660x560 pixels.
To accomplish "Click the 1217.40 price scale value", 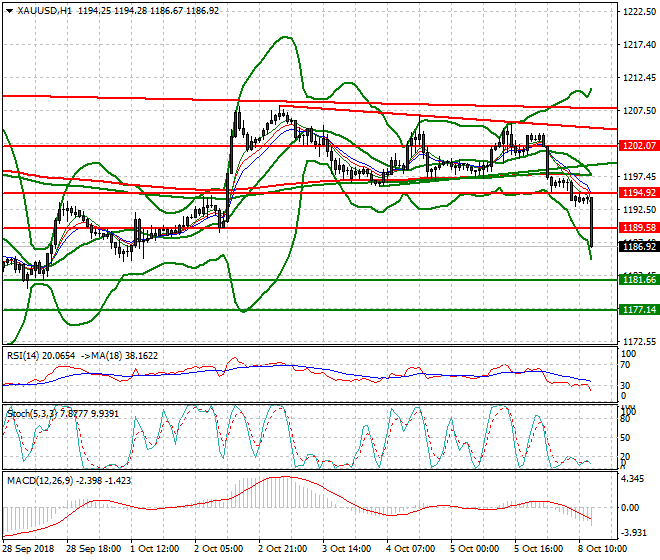I will (639, 44).
